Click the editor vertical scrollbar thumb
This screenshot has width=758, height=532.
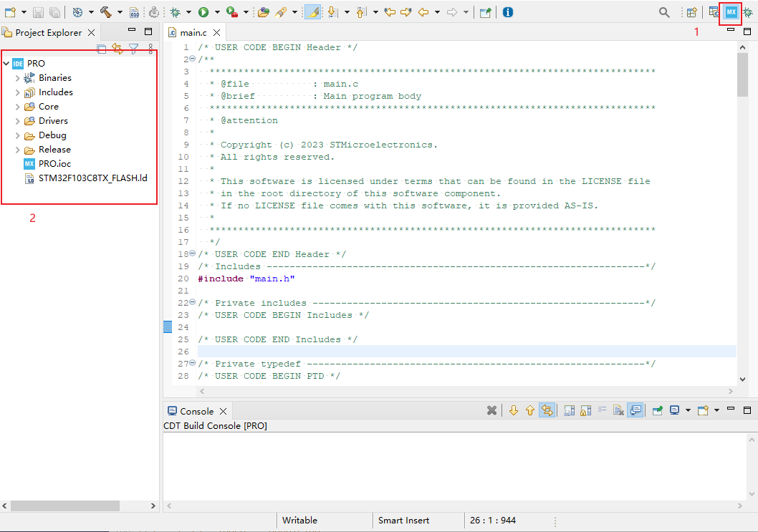pos(742,74)
